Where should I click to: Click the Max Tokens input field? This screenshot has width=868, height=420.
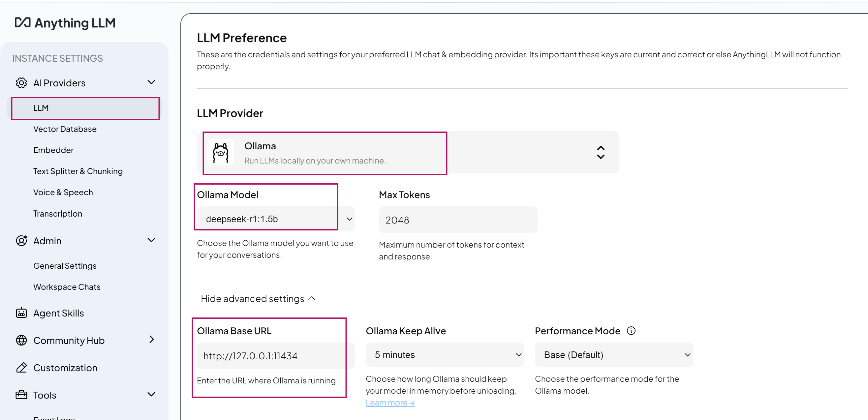[x=458, y=220]
